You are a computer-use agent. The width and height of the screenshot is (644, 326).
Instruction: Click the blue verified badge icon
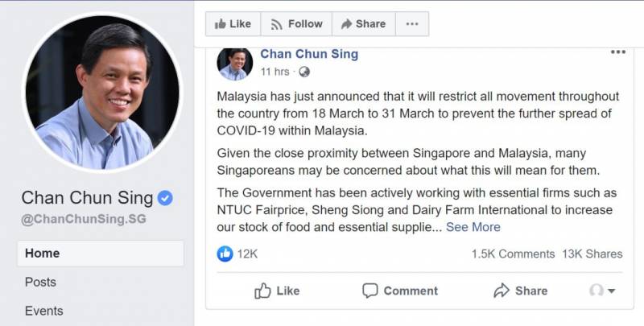click(x=165, y=198)
